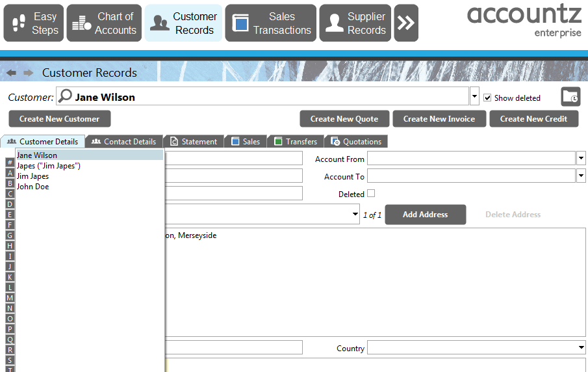Image resolution: width=588 pixels, height=372 pixels.
Task: Select John Doe in customer list
Action: click(90, 187)
